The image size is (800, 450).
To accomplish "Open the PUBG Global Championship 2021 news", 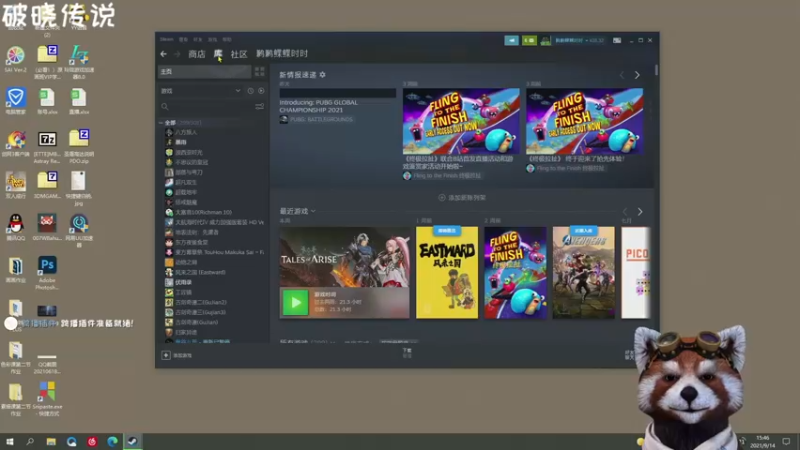I will tap(319, 106).
